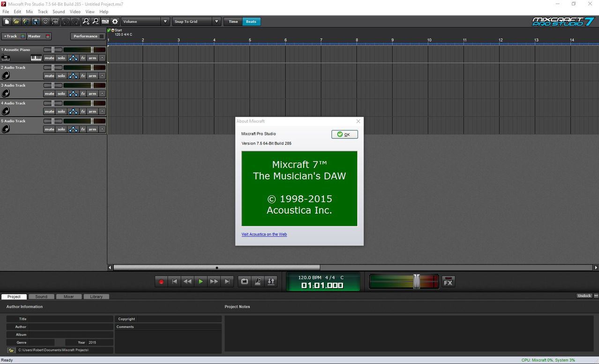Click the automation icon on 3 Audio Track
599x364 pixels.
click(73, 94)
